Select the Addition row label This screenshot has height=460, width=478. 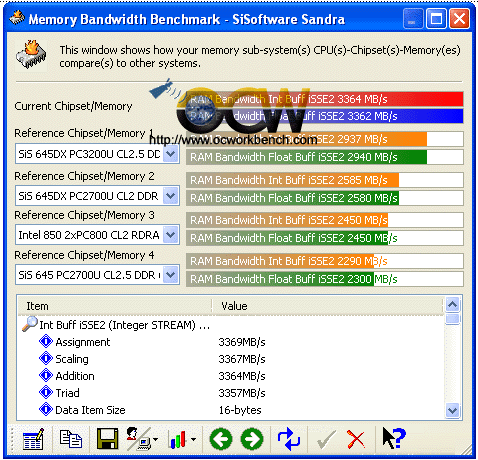point(75,376)
